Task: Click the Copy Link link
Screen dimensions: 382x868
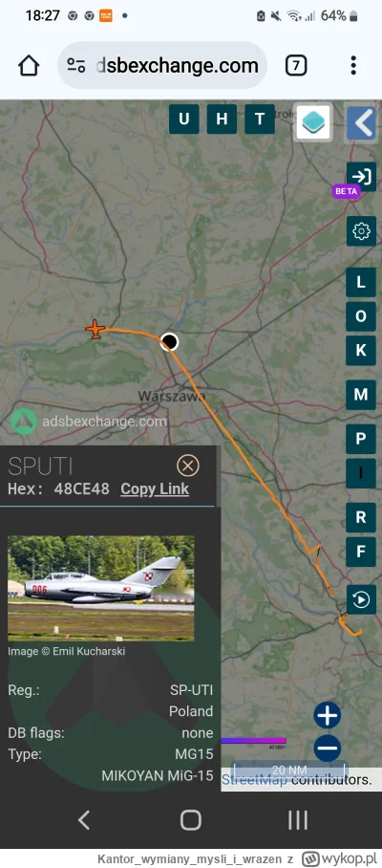Action: click(155, 488)
